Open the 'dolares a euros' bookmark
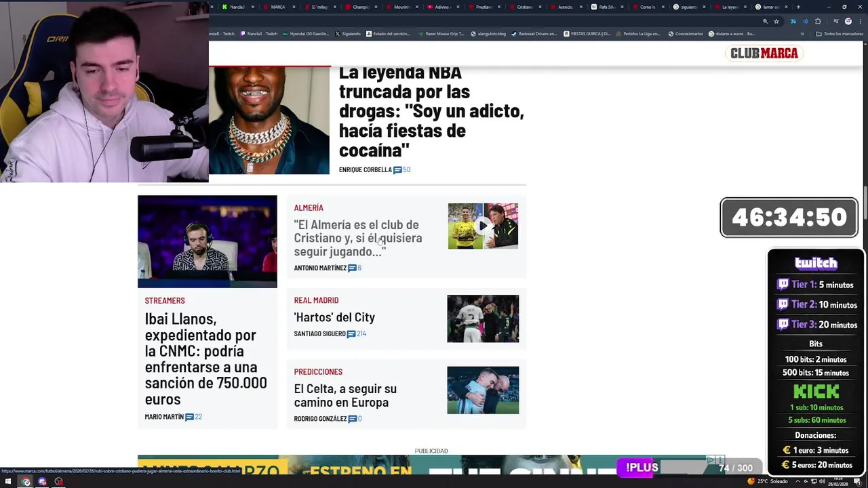This screenshot has height=488, width=868. [732, 34]
